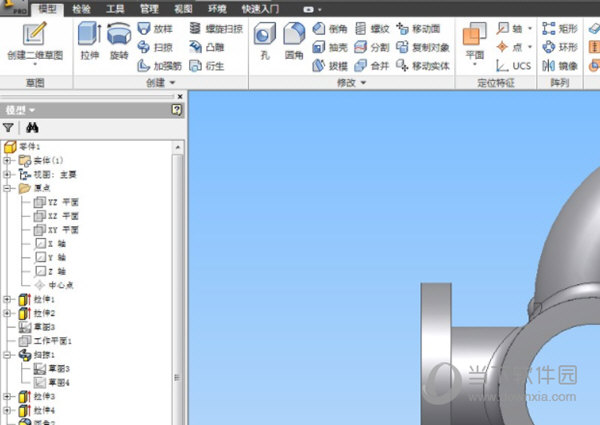600x425 pixels.
Task: Switch to the 环境 ribbon tab
Action: coord(217,9)
